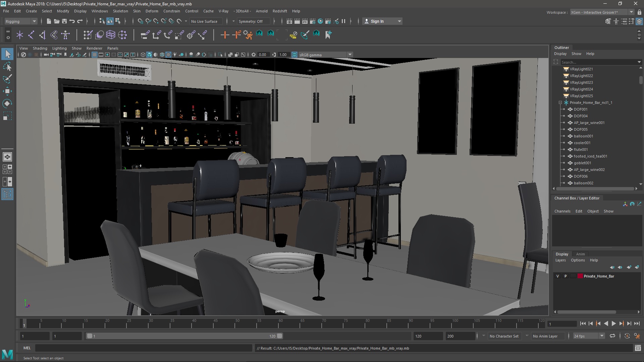Open the viewport Shading menu
644x362 pixels.
(40, 48)
